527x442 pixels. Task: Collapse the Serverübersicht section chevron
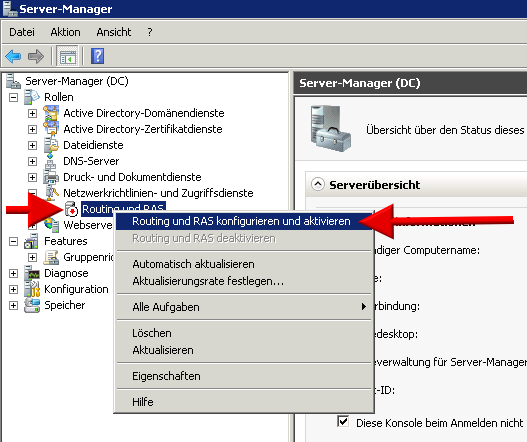pyautogui.click(x=318, y=184)
